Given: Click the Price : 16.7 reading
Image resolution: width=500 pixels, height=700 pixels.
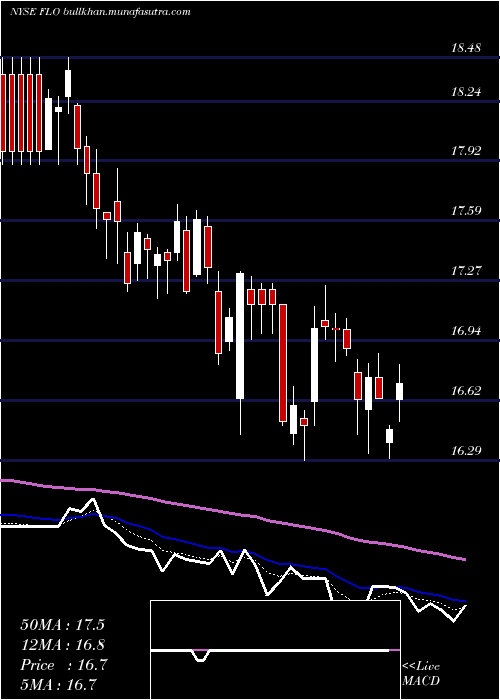Looking at the screenshot, I should (63, 665).
